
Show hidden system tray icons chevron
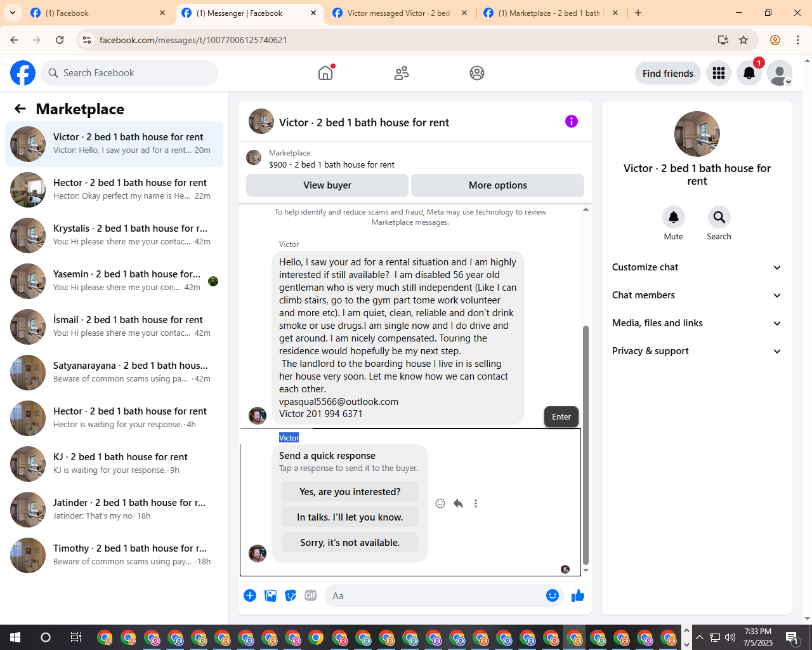700,637
